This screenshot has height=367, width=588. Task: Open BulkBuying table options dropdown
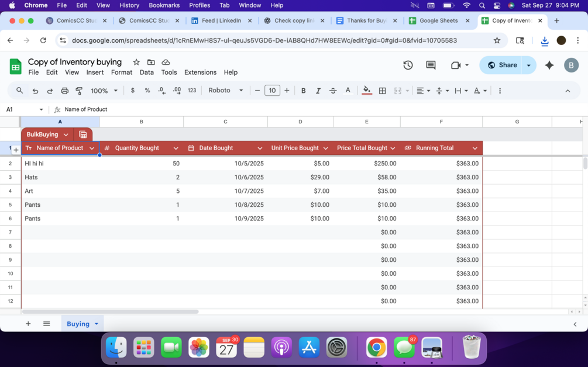click(66, 135)
